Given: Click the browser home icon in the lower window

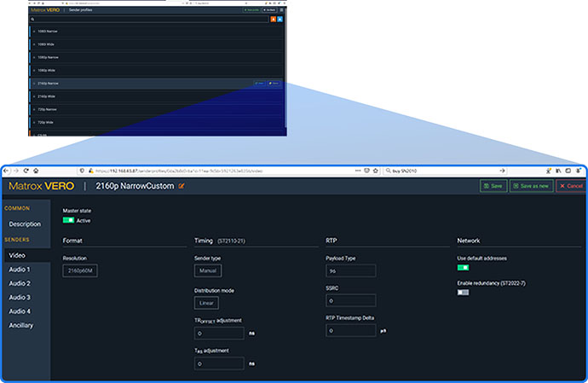Looking at the screenshot, I should [x=36, y=171].
